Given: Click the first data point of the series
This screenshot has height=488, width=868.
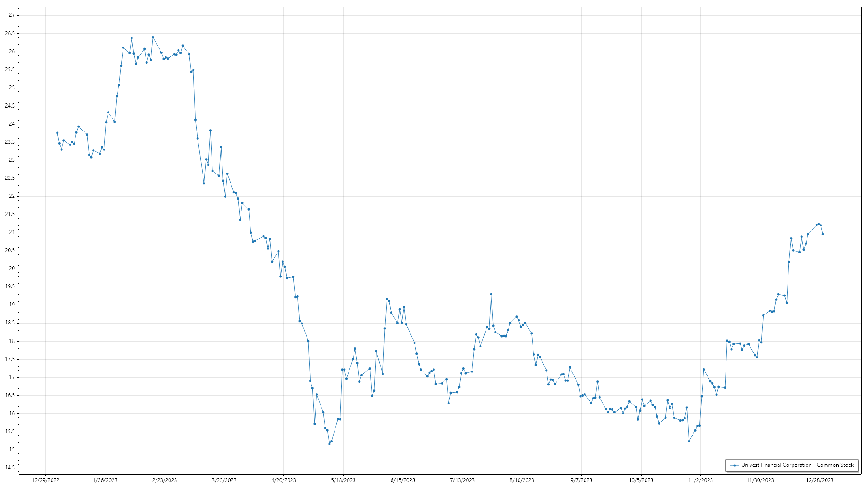Looking at the screenshot, I should pos(57,133).
